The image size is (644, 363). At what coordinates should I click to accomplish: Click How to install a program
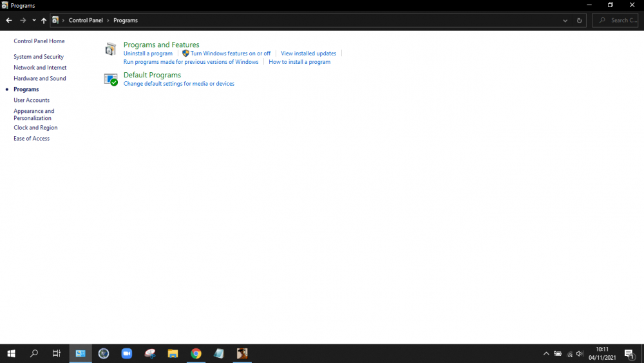pos(299,62)
